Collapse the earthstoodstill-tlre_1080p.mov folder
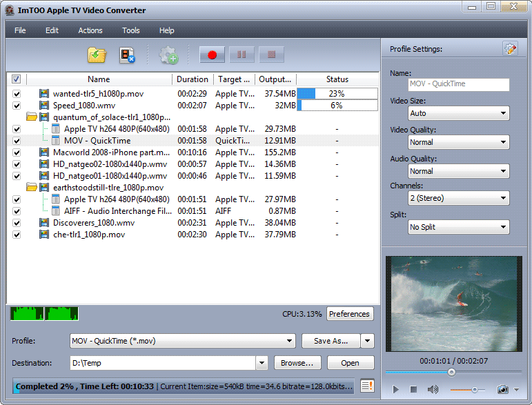This screenshot has width=532, height=405. tap(32, 187)
